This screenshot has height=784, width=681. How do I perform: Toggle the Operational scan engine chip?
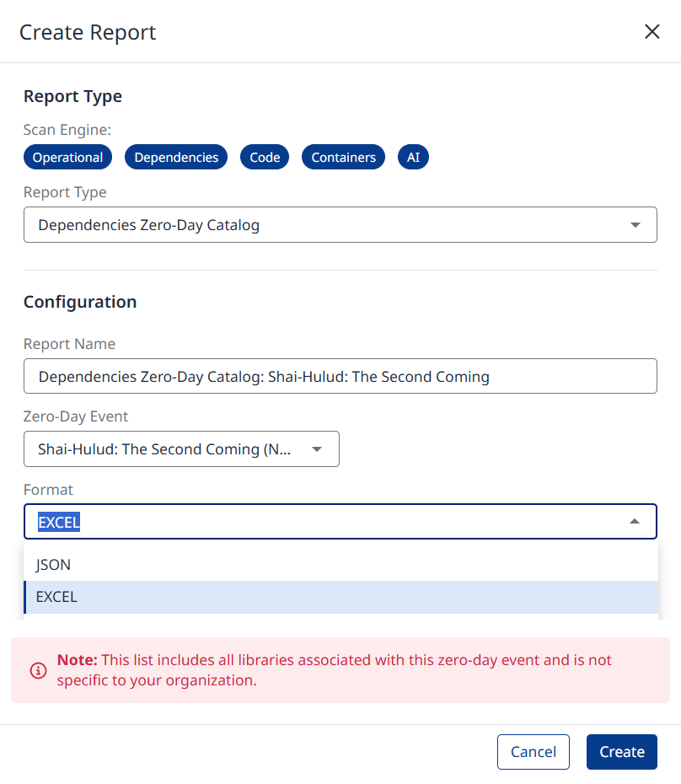pos(67,158)
